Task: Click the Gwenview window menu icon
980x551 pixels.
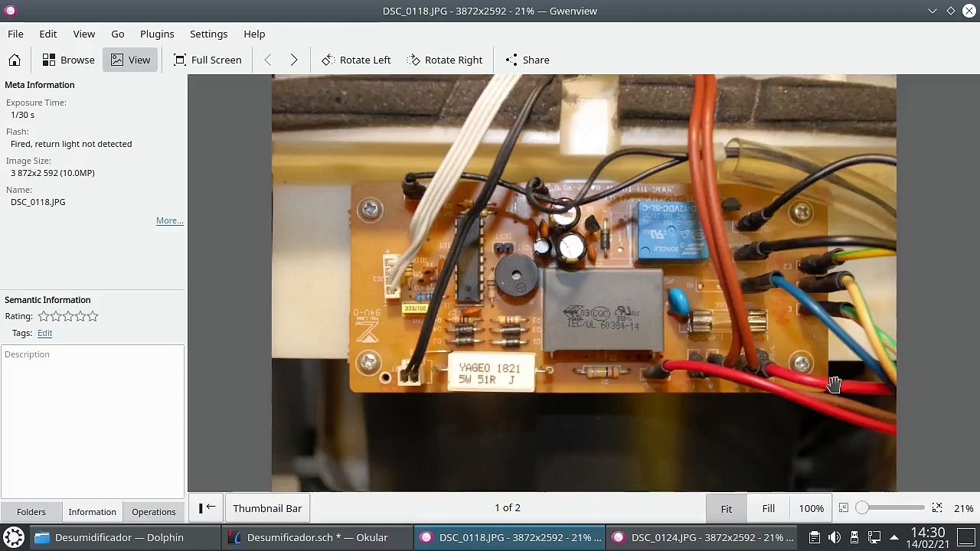Action: 10,11
